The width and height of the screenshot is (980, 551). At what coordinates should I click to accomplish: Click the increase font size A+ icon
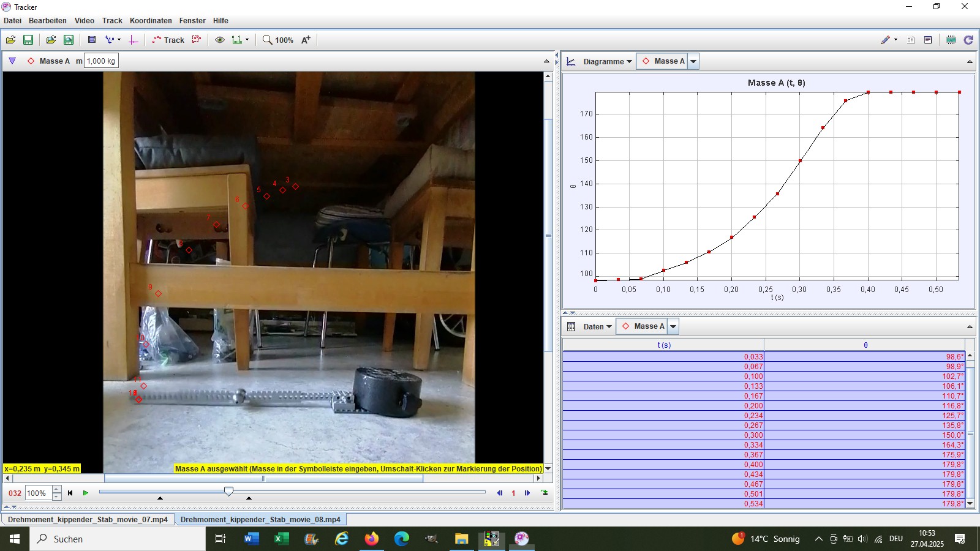(x=306, y=40)
